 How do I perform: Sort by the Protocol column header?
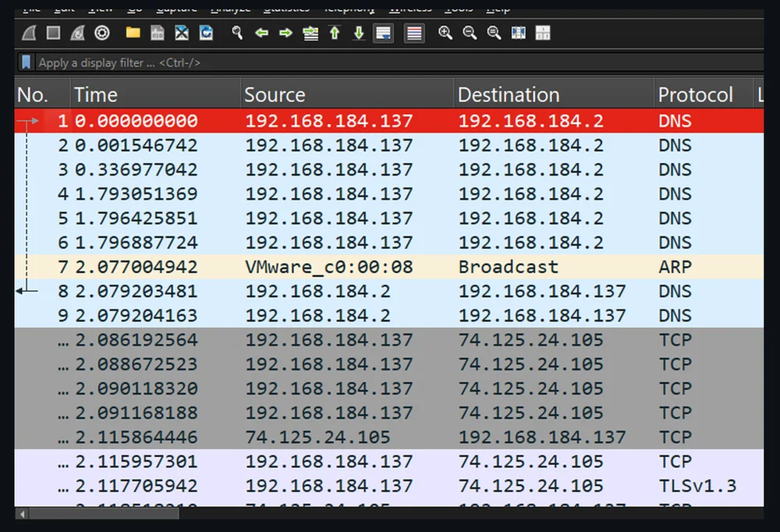(704, 94)
